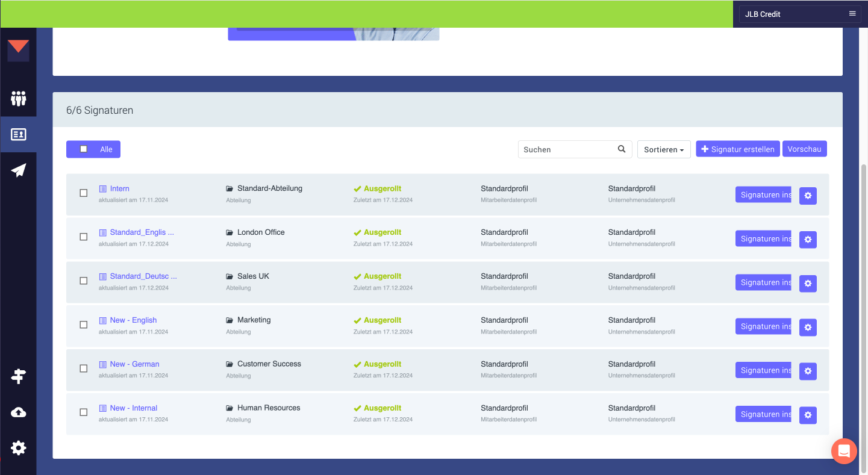Open the New - English signature link

coord(133,320)
